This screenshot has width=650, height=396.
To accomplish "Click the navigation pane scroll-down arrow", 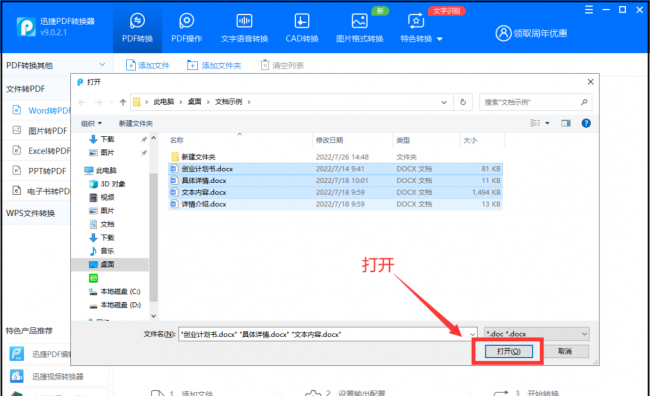I will pos(153,316).
